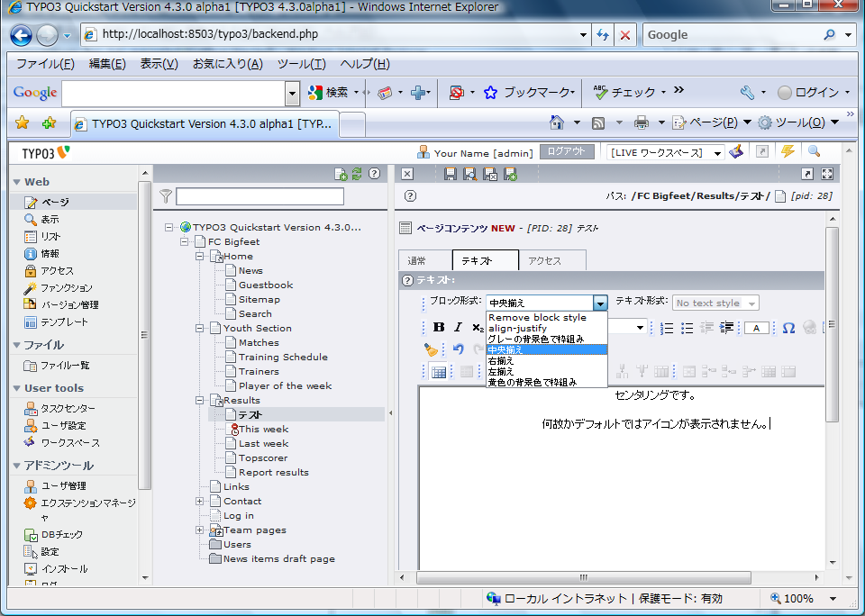Save the document with the floppy icon
865x616 pixels.
(451, 175)
